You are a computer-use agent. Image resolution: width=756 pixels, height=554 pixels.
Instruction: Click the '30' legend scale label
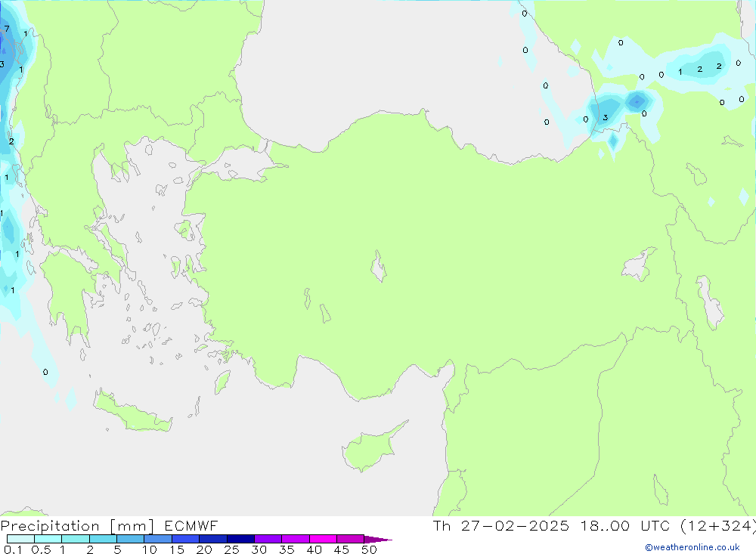(259, 549)
